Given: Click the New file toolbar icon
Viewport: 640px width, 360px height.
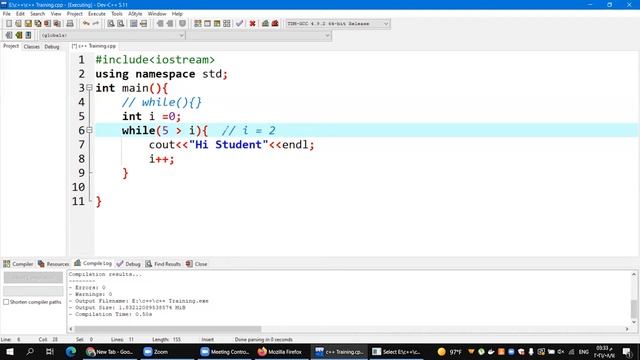Looking at the screenshot, I should click(x=9, y=24).
